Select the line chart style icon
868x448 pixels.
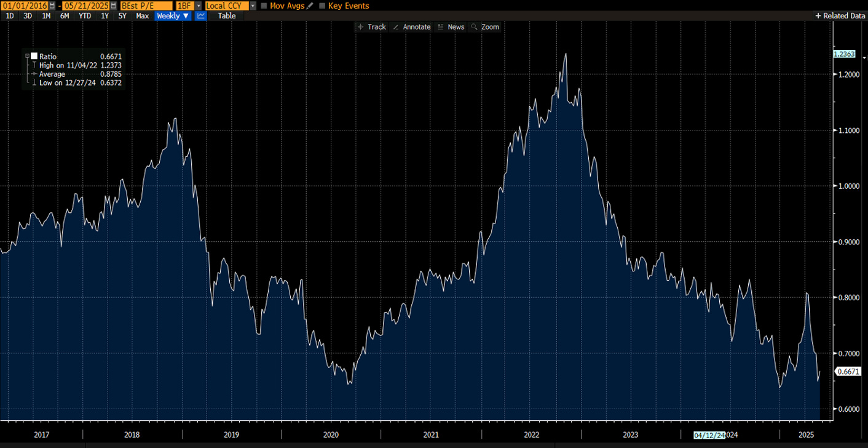[201, 16]
